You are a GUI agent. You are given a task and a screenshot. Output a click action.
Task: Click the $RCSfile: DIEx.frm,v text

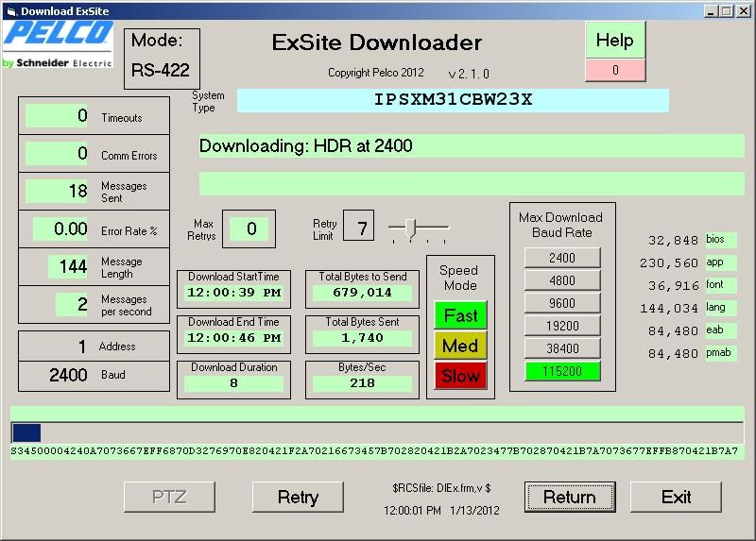pyautogui.click(x=441, y=488)
